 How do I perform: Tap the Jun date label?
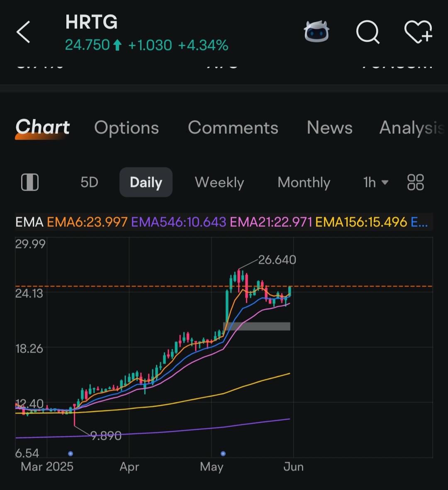click(x=293, y=467)
